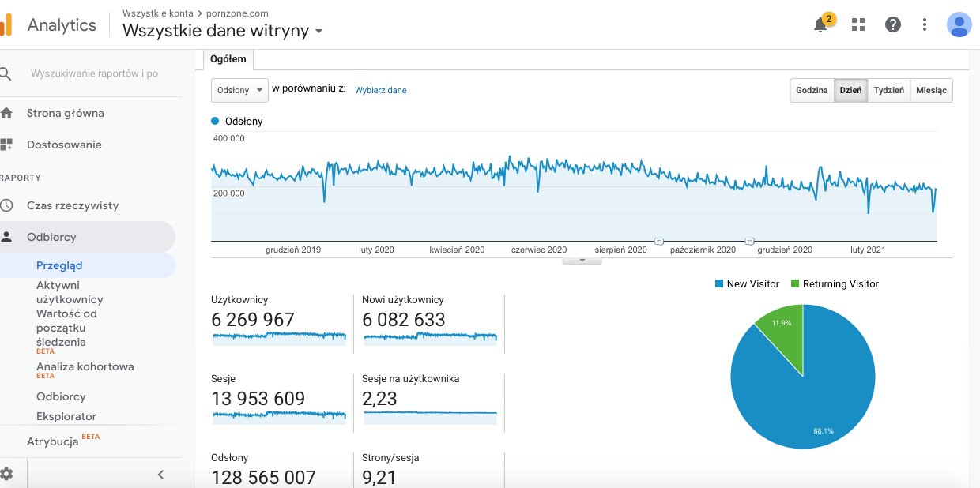This screenshot has height=488, width=980.
Task: Set chart granularity to Miesiąc
Action: click(x=931, y=90)
